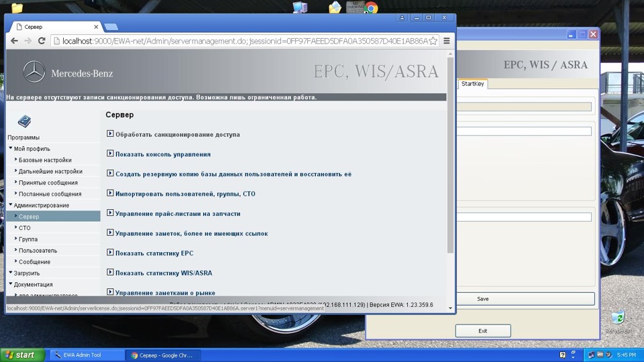The image size is (644, 362).
Task: Open СТО item in sidebar
Action: coord(25,228)
